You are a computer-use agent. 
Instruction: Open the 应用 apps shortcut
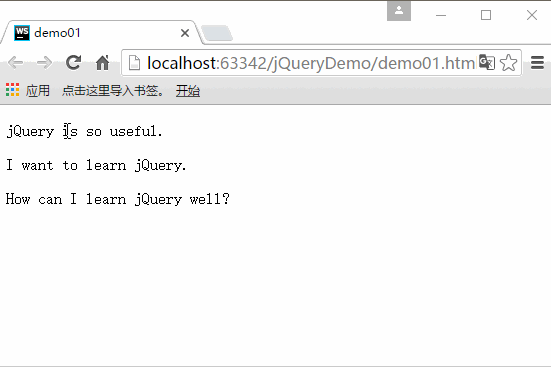coord(28,91)
